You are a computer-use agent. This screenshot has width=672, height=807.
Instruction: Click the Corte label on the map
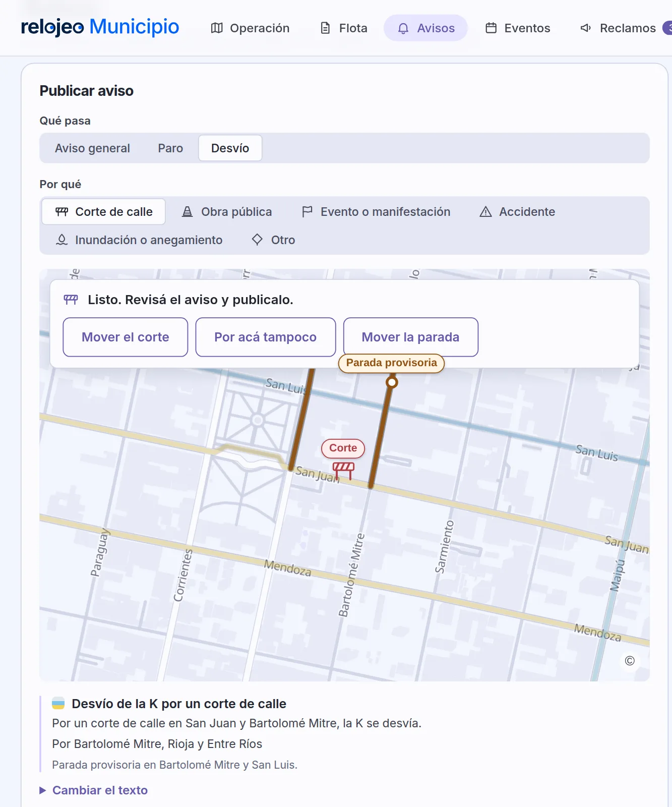coord(343,448)
